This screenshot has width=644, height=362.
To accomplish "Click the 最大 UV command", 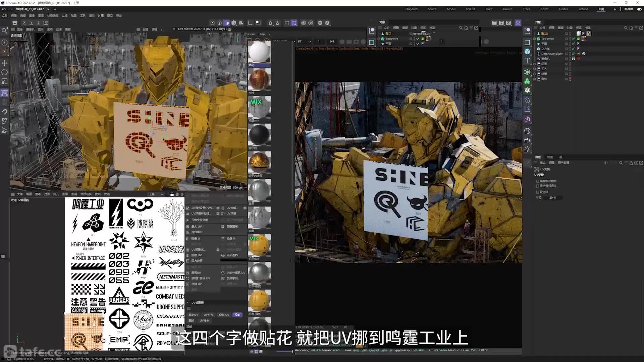I will pyautogui.click(x=196, y=227).
